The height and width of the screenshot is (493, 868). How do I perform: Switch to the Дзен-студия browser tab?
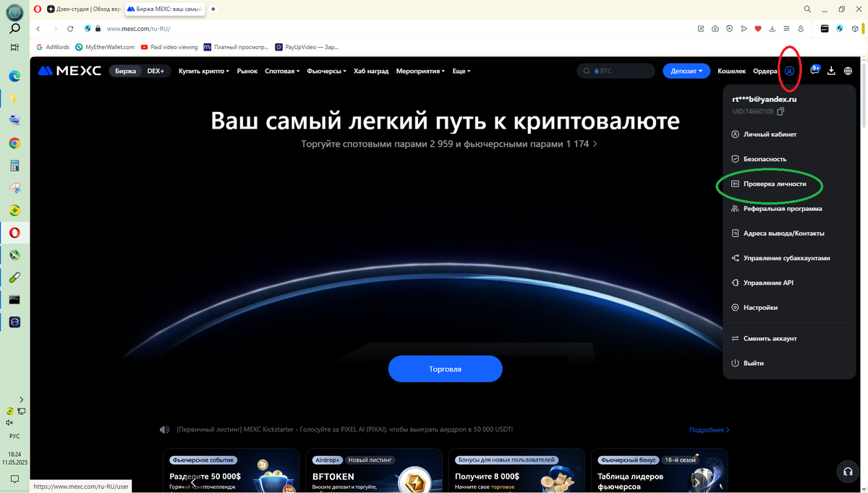click(84, 9)
